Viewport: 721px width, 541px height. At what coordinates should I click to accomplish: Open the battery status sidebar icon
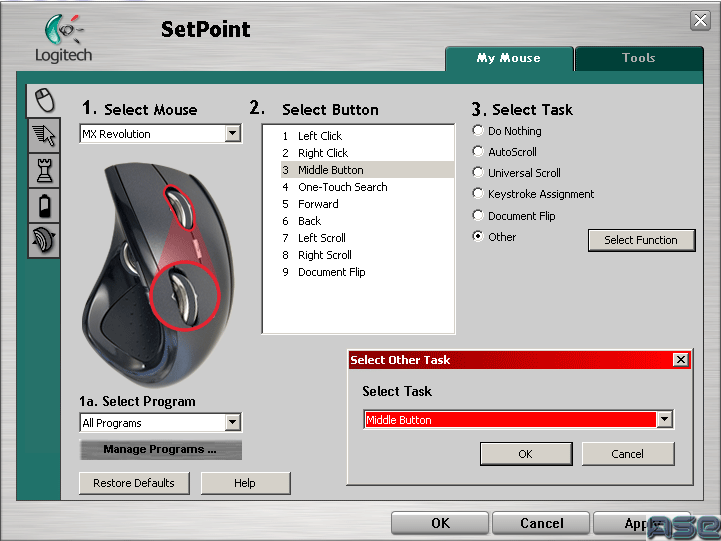point(44,205)
